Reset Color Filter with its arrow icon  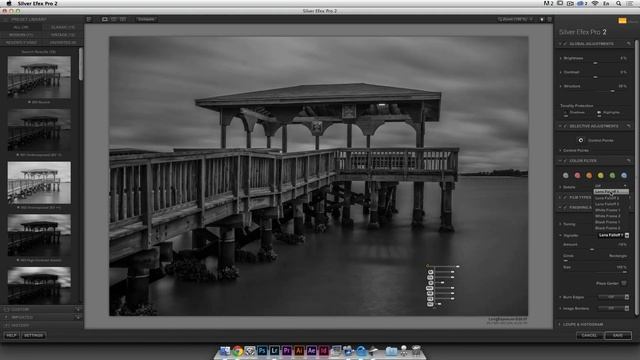tap(629, 161)
